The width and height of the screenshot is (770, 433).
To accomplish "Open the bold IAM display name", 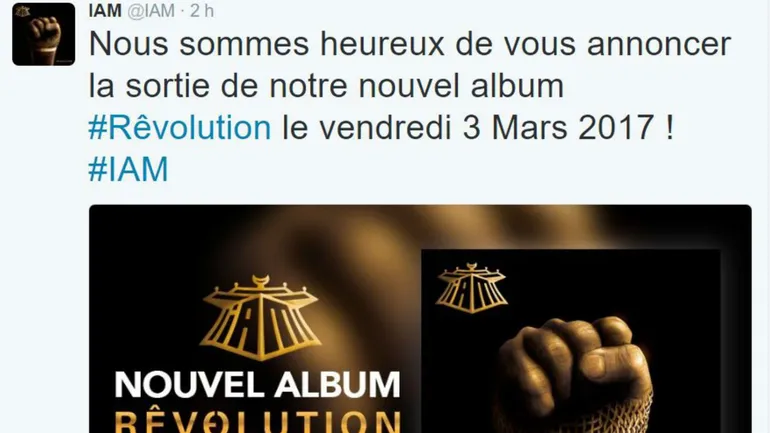I will (x=105, y=10).
